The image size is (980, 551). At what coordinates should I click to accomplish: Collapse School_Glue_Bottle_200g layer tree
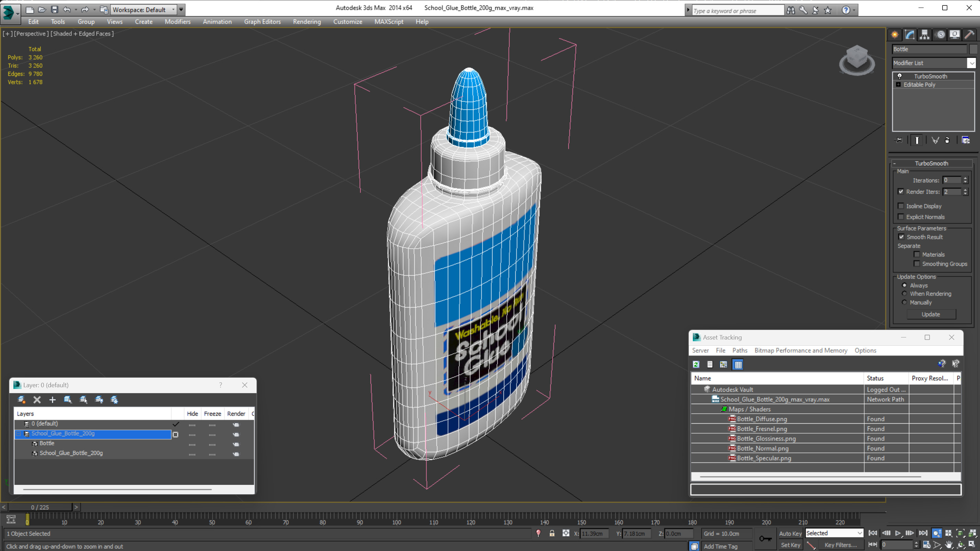[x=18, y=434]
